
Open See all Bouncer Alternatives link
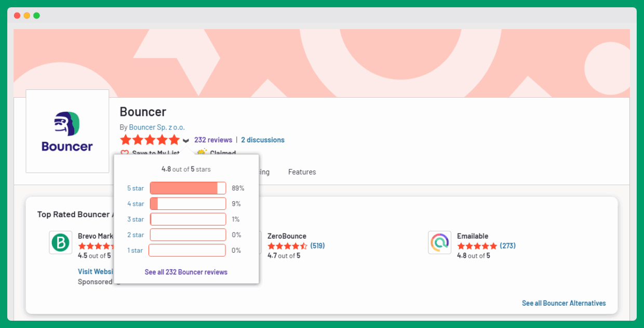pos(564,303)
